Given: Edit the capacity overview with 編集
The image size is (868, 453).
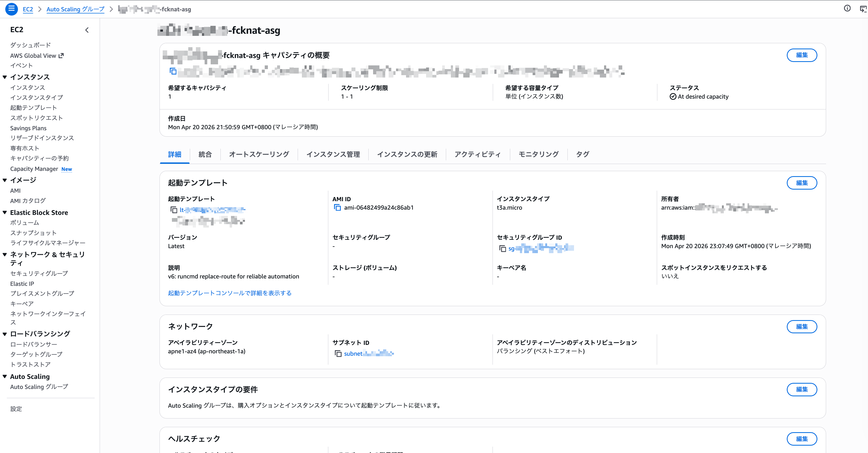Looking at the screenshot, I should [802, 55].
